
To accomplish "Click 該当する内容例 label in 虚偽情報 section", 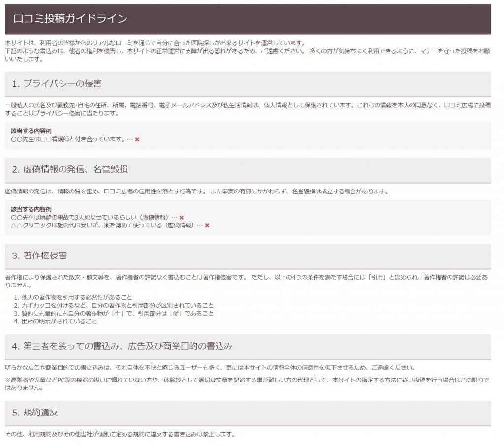I will click(x=31, y=209).
